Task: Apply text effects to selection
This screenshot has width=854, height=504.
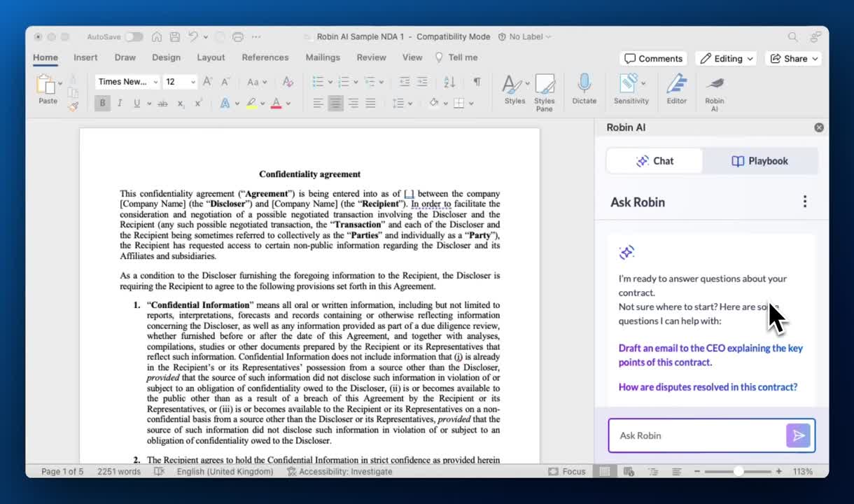Action: tap(225, 104)
